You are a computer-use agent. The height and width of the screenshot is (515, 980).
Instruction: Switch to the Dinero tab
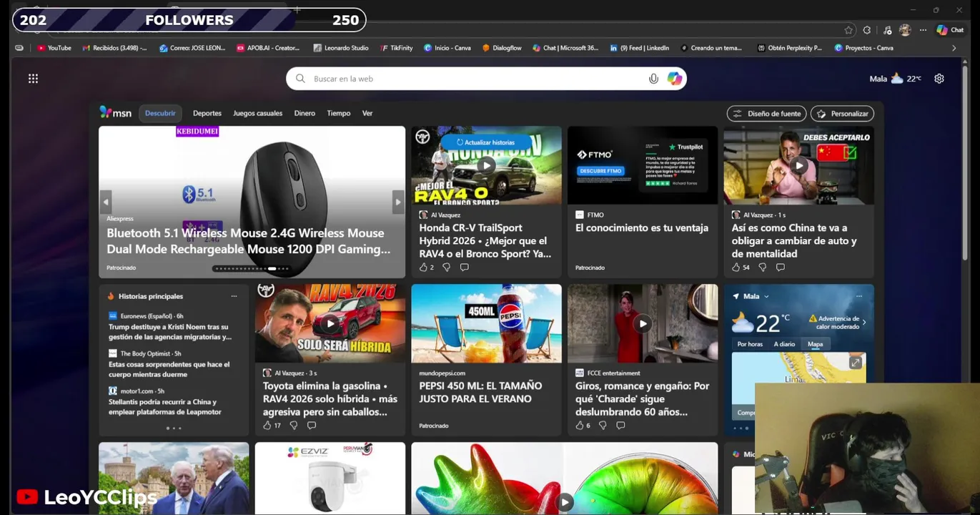pos(305,113)
